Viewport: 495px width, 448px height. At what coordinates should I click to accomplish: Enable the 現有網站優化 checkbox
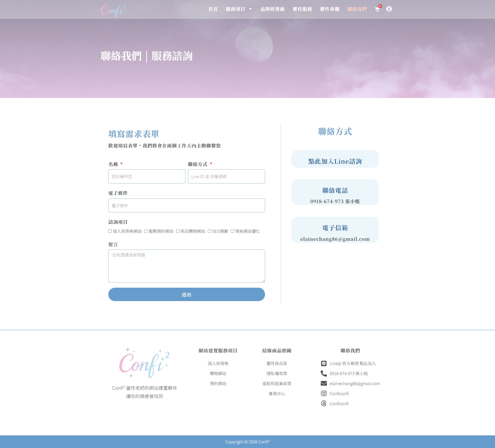[233, 231]
